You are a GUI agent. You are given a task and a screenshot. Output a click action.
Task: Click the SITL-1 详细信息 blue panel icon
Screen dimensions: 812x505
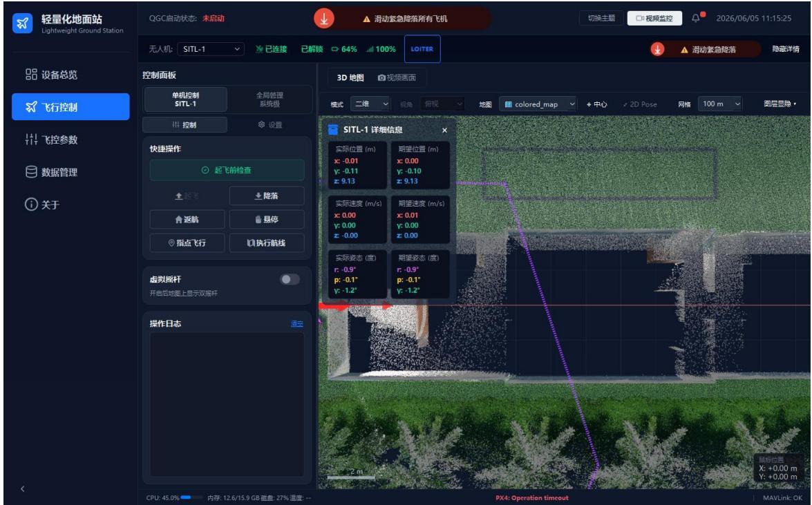point(333,129)
